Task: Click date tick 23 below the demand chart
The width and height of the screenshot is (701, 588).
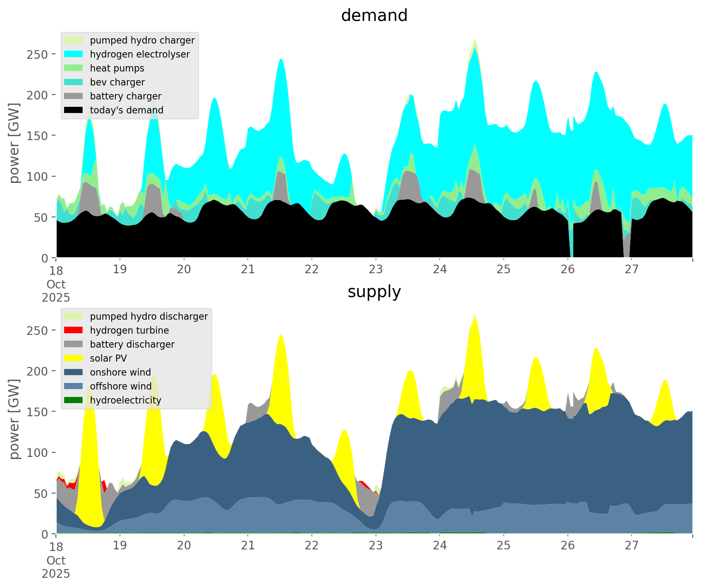Action: point(376,270)
